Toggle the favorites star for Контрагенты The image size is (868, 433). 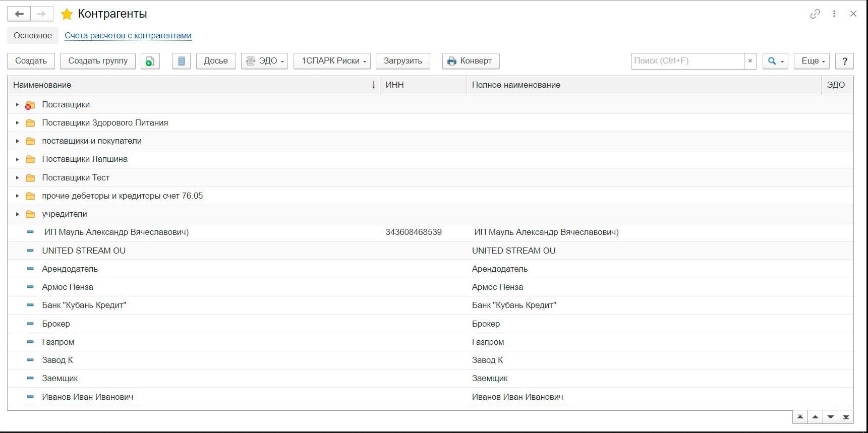click(67, 14)
